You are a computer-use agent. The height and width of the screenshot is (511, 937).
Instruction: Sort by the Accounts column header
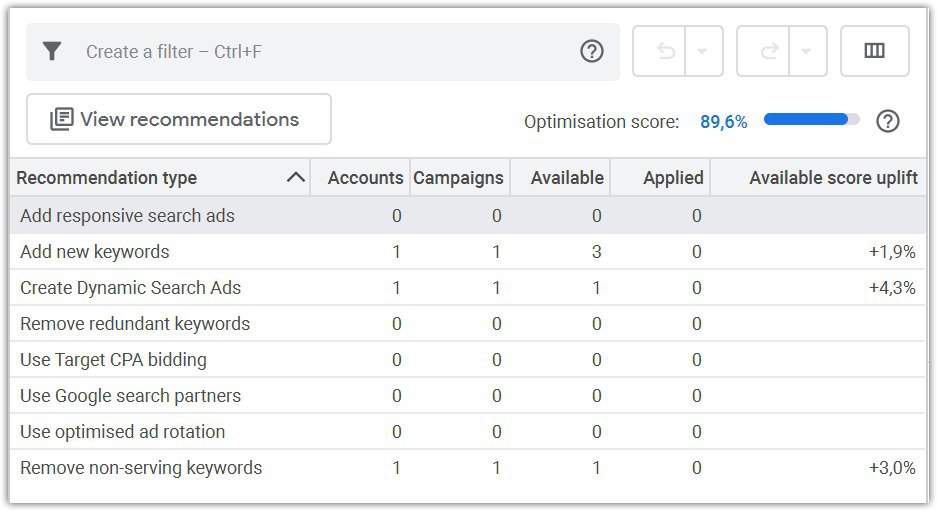(365, 178)
